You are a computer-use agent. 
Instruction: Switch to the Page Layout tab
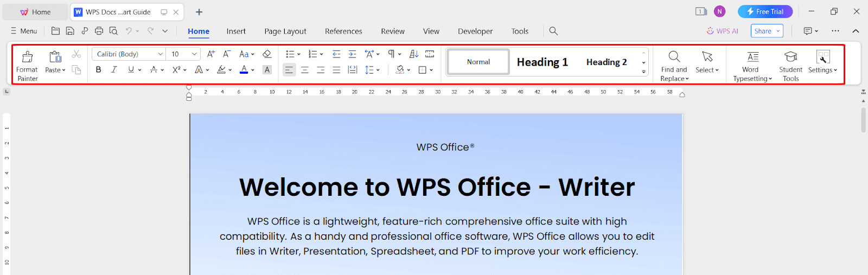(285, 31)
